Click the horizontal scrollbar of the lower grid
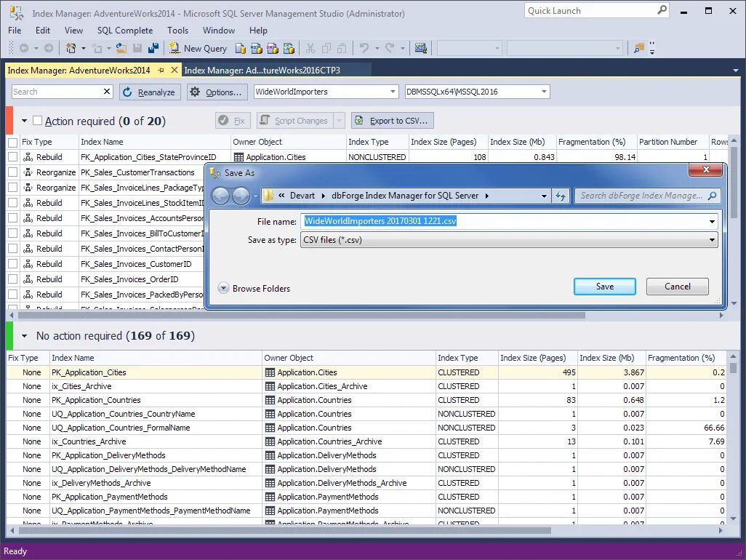 pyautogui.click(x=284, y=530)
